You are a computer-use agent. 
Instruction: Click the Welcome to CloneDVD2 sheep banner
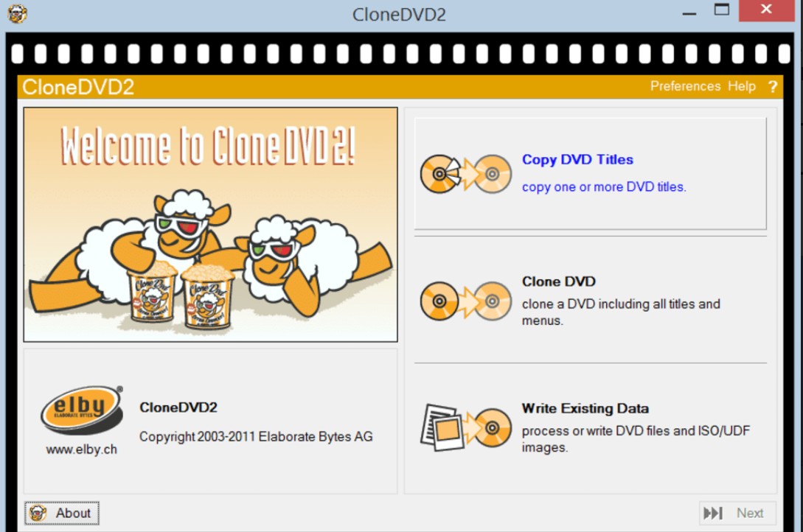click(210, 225)
